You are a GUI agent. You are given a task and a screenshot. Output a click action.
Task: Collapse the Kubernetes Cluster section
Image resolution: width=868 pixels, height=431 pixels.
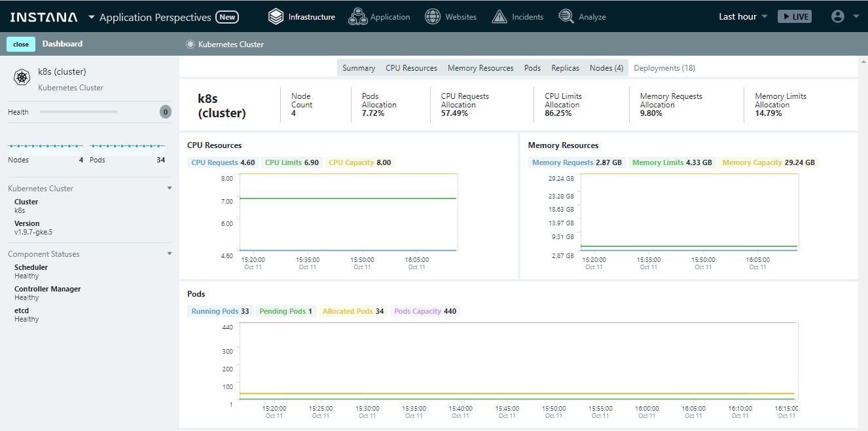(170, 188)
